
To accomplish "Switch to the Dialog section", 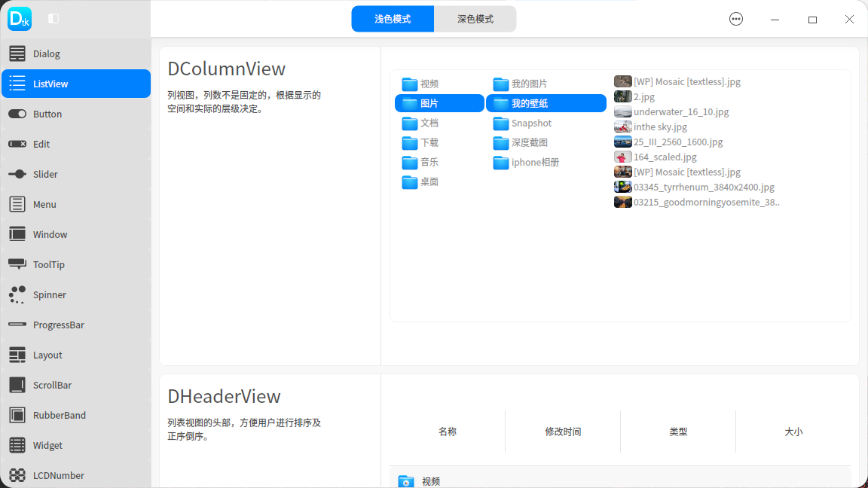I will pyautogui.click(x=18, y=53).
